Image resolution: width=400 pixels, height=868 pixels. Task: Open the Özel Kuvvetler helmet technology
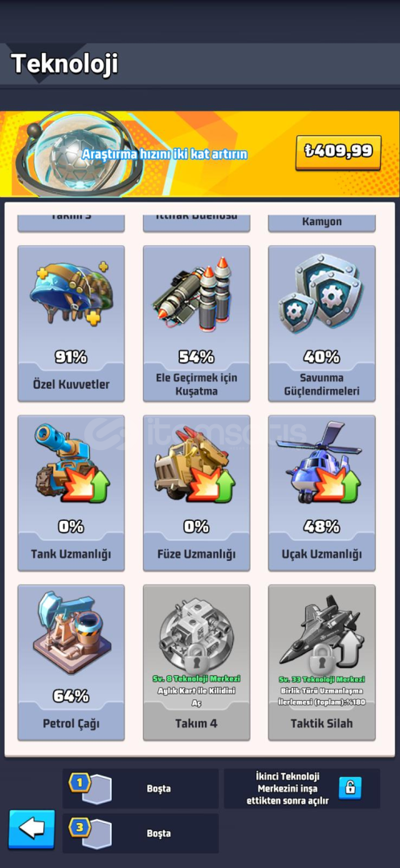pos(71,295)
